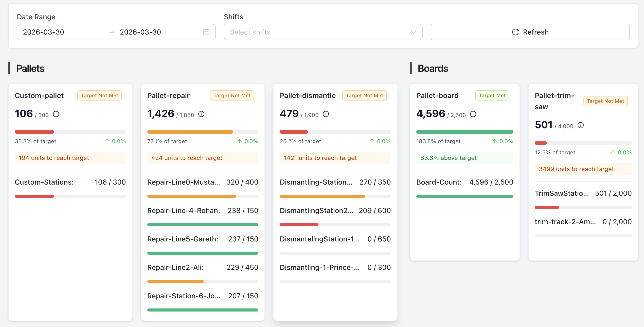Expand the shifts list using its chevron
Image resolution: width=644 pixels, height=327 pixels.
pos(413,32)
